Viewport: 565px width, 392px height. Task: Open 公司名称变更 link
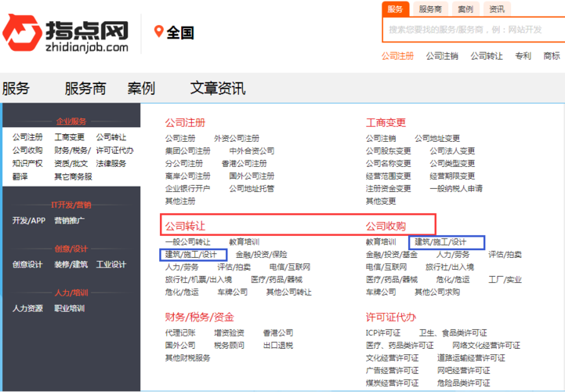click(x=389, y=163)
